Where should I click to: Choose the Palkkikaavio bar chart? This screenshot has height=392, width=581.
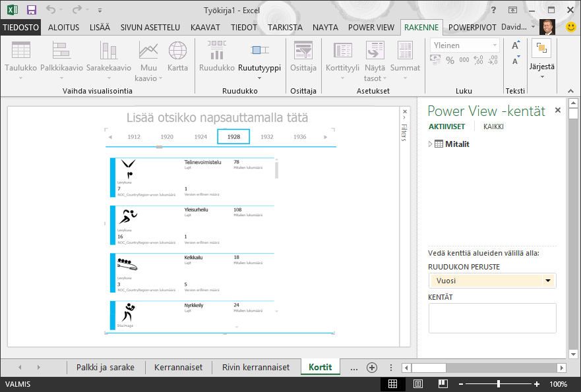click(x=61, y=61)
